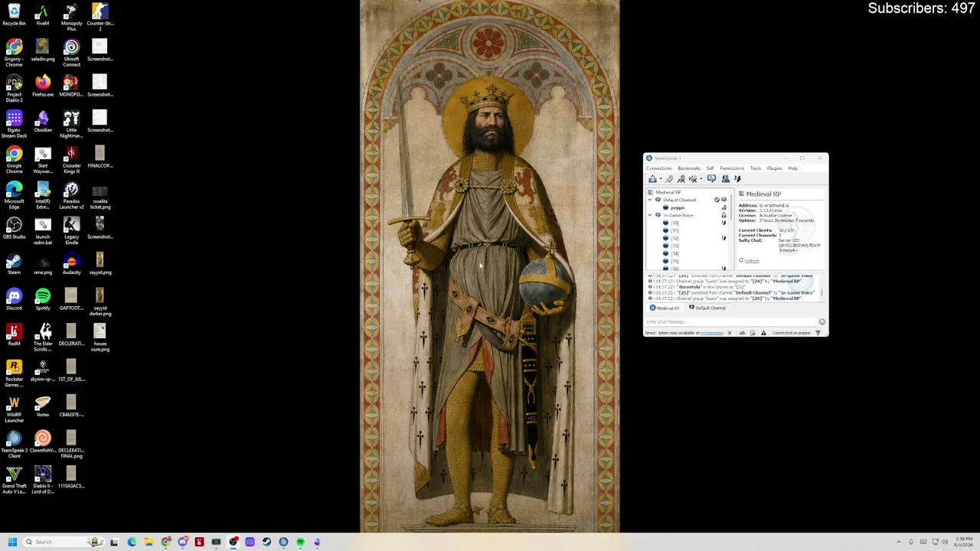This screenshot has width=980, height=551.
Task: Show hidden icons in system tray
Action: [899, 542]
